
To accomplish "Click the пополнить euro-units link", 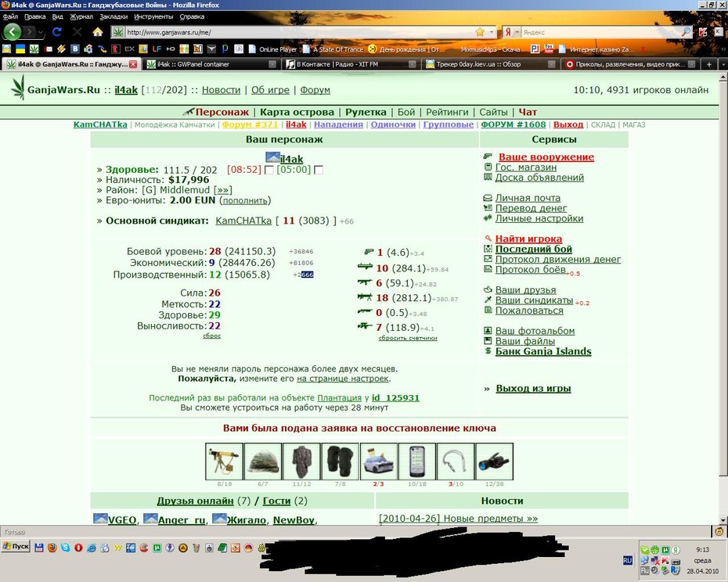I will click(245, 200).
